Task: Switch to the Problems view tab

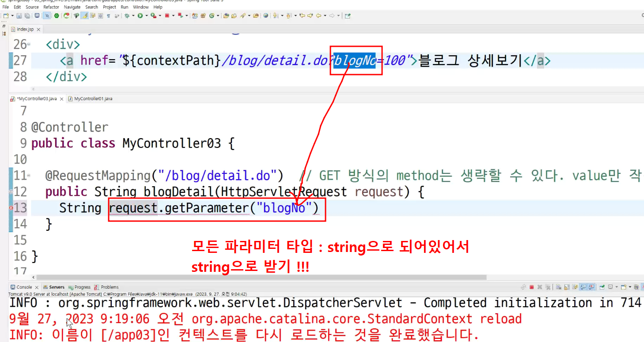Action: coord(106,287)
